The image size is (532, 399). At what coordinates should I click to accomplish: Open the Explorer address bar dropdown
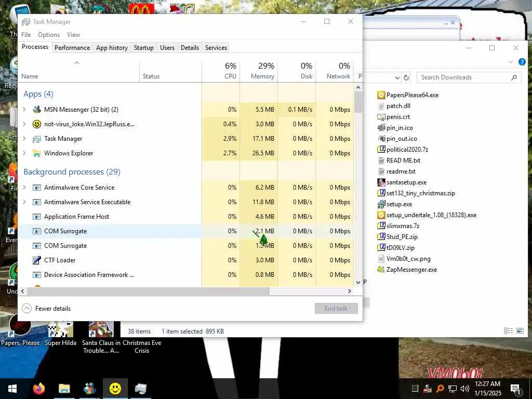click(397, 78)
